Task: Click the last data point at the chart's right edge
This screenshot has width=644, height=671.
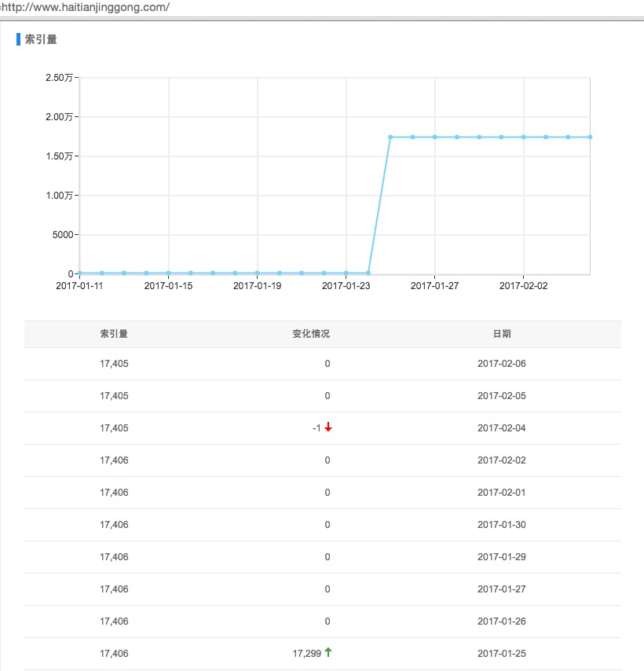Action: 590,137
